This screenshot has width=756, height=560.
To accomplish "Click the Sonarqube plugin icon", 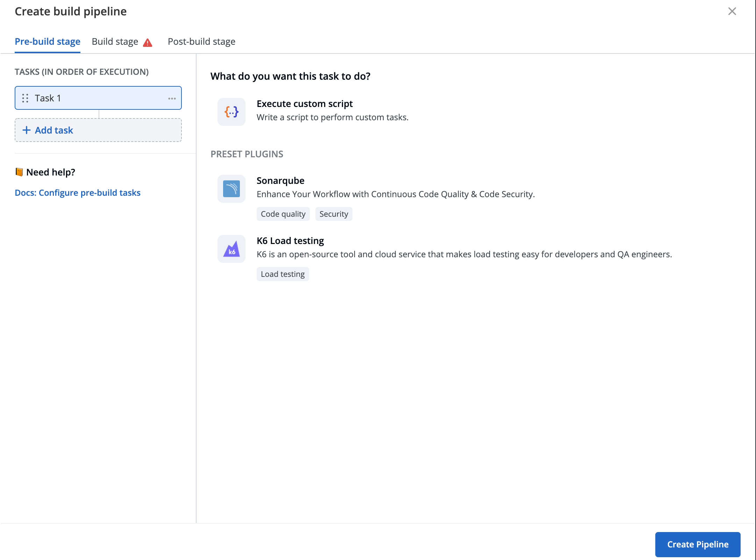I will click(x=231, y=189).
